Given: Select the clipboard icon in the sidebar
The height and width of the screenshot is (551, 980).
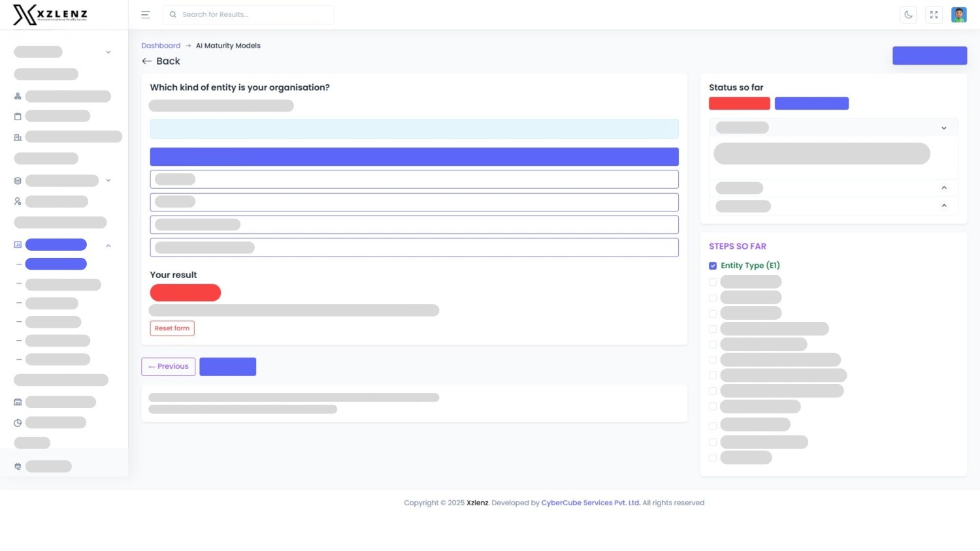Looking at the screenshot, I should click(x=18, y=116).
